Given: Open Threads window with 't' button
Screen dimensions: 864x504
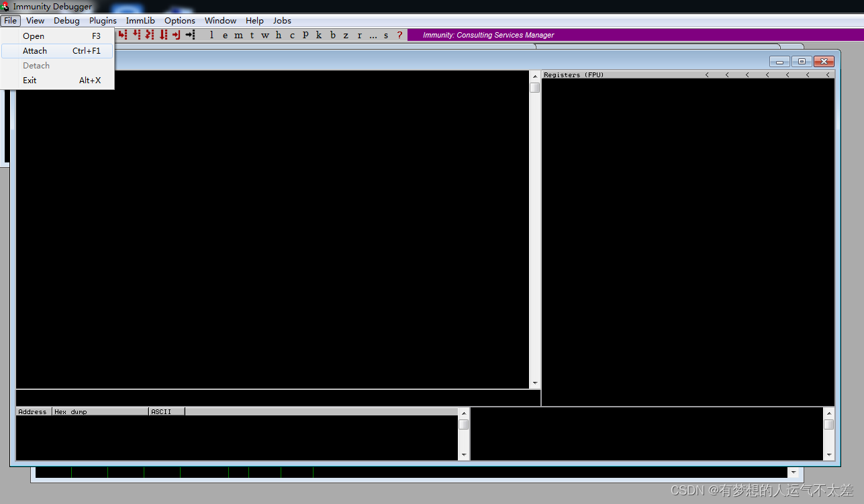Looking at the screenshot, I should (x=252, y=35).
